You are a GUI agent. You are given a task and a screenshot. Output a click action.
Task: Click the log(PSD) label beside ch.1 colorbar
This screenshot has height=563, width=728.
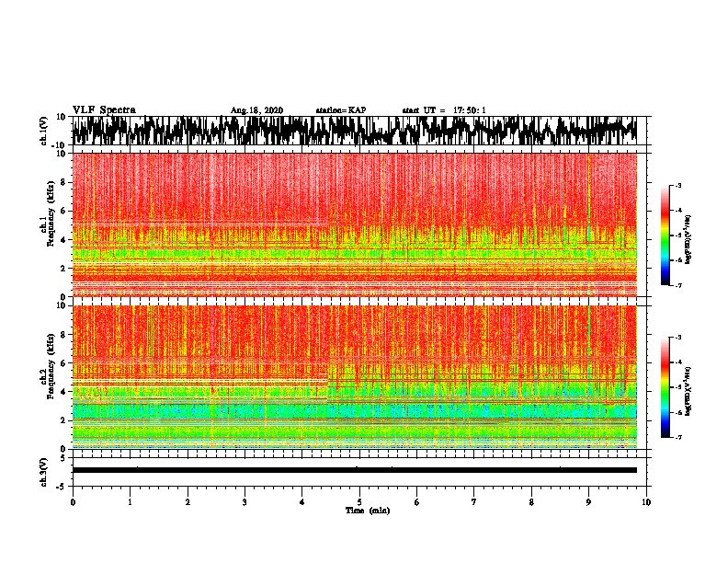(x=688, y=239)
